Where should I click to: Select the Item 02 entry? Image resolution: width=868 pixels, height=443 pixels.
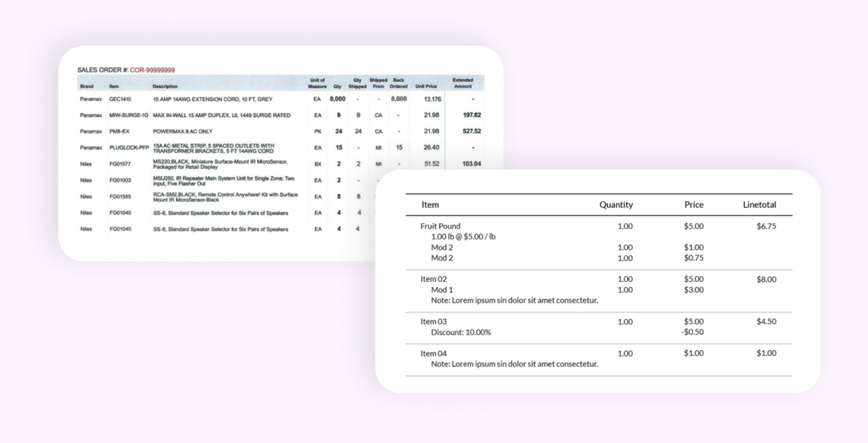point(433,279)
